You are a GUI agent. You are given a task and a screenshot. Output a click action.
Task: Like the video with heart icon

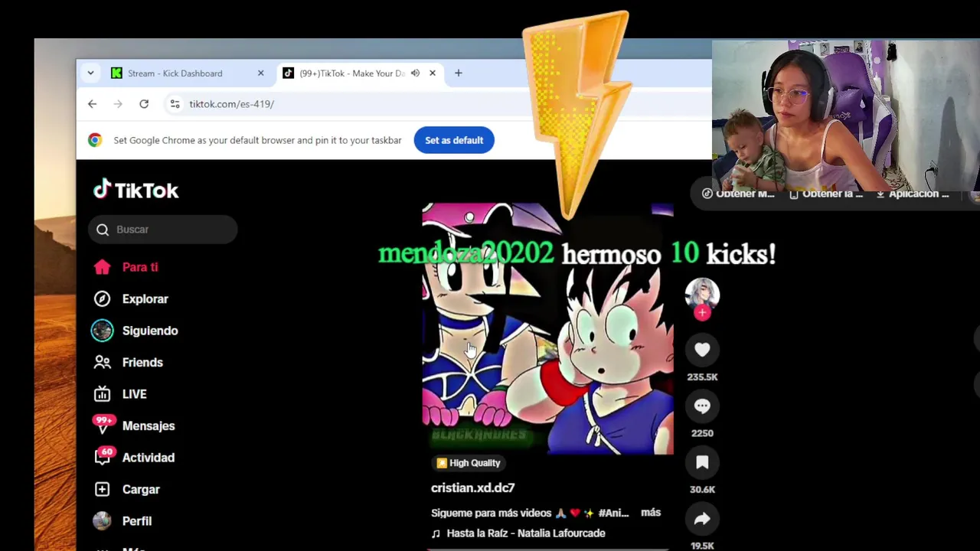[x=702, y=350]
